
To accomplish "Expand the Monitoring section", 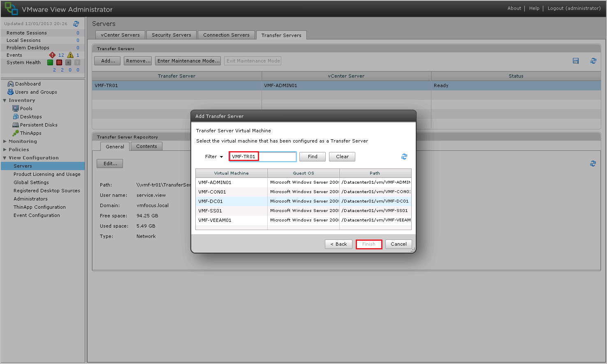I will pyautogui.click(x=5, y=141).
